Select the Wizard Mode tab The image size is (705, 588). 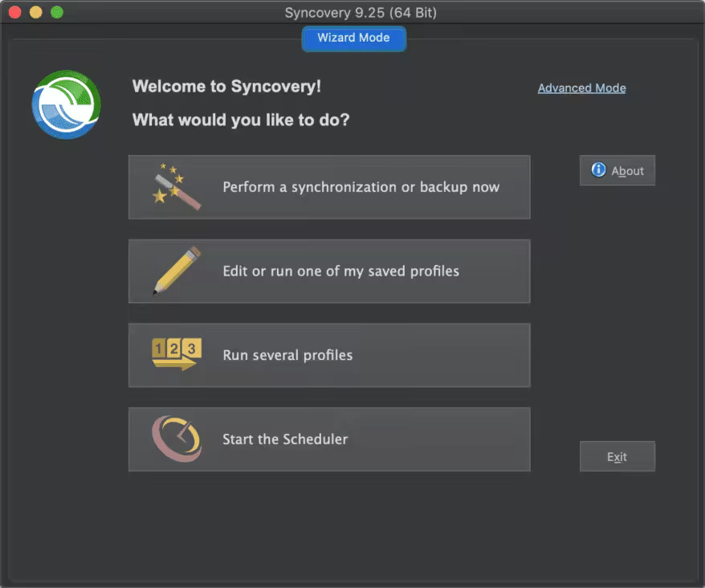pos(354,38)
